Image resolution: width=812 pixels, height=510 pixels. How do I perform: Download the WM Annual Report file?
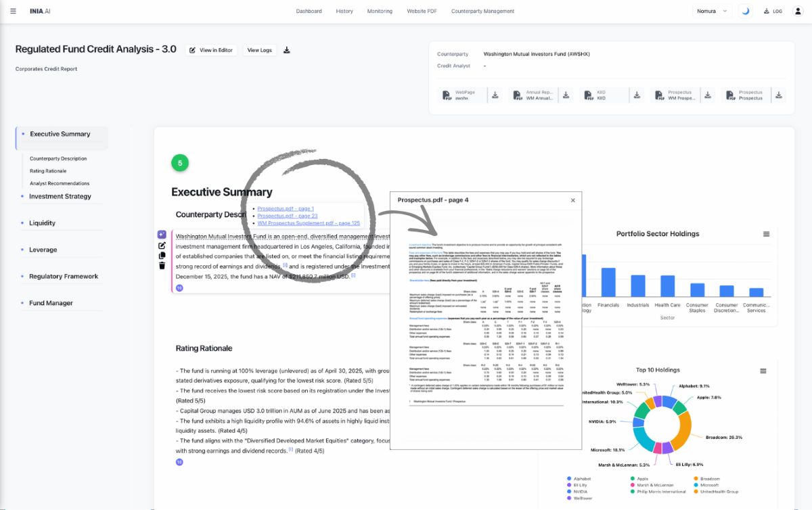(566, 95)
